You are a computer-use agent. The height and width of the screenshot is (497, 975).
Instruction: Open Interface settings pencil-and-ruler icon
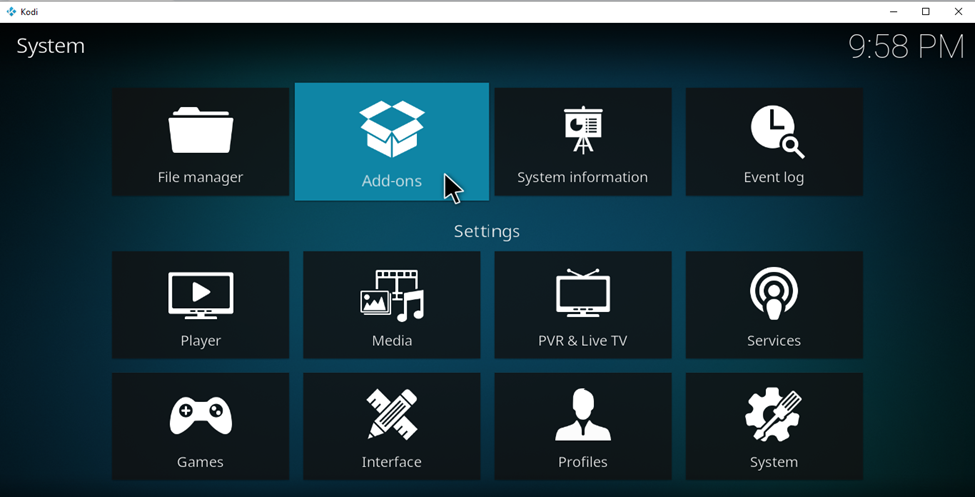click(x=392, y=414)
